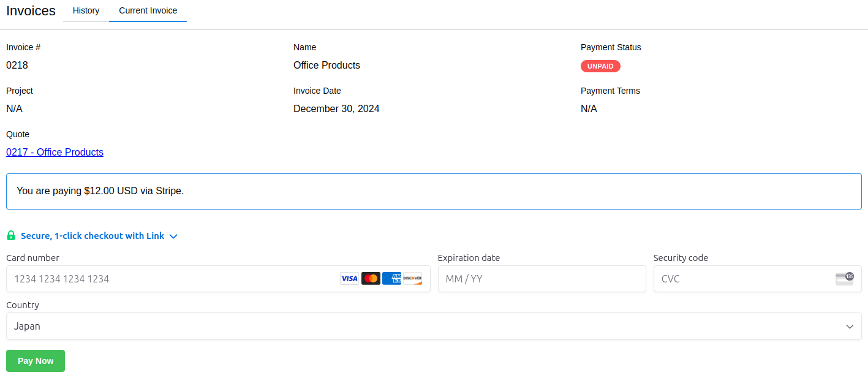Focus the Expiration date MM / YY field
This screenshot has height=378, width=868.
click(542, 279)
